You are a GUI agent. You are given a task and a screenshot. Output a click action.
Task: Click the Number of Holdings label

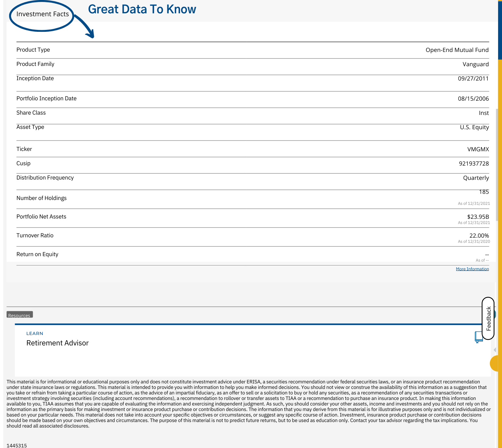pos(42,198)
